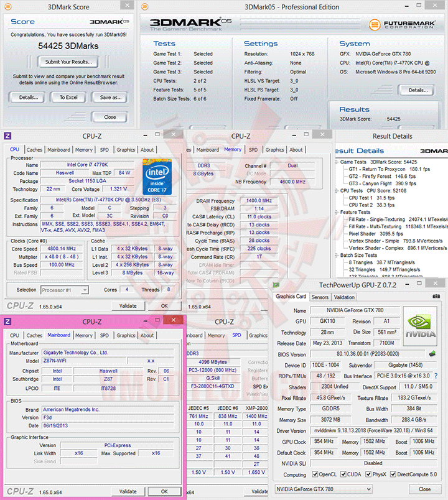448x500 pixels.
Task: Open Mainboard tab in top-left CPU-Z window
Action: [58, 149]
